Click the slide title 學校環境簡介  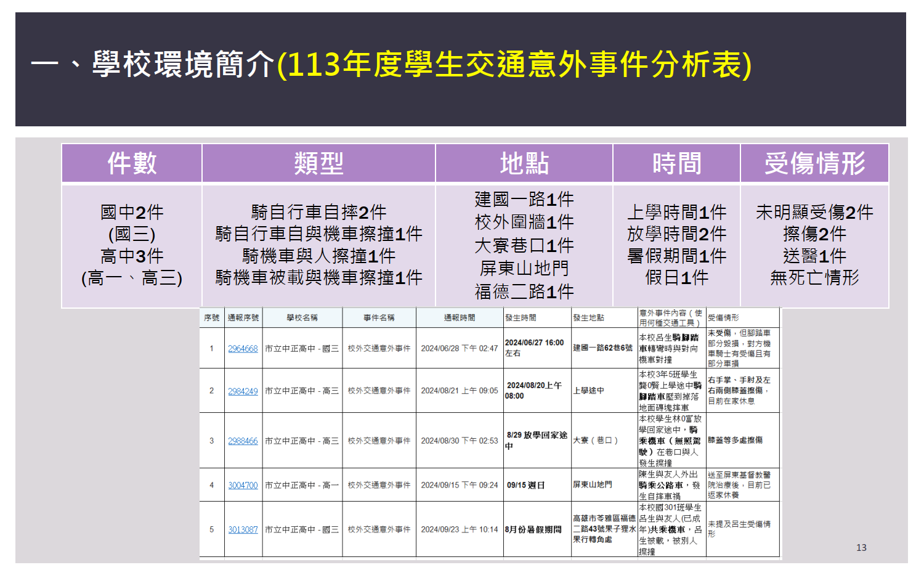pyautogui.click(x=182, y=65)
